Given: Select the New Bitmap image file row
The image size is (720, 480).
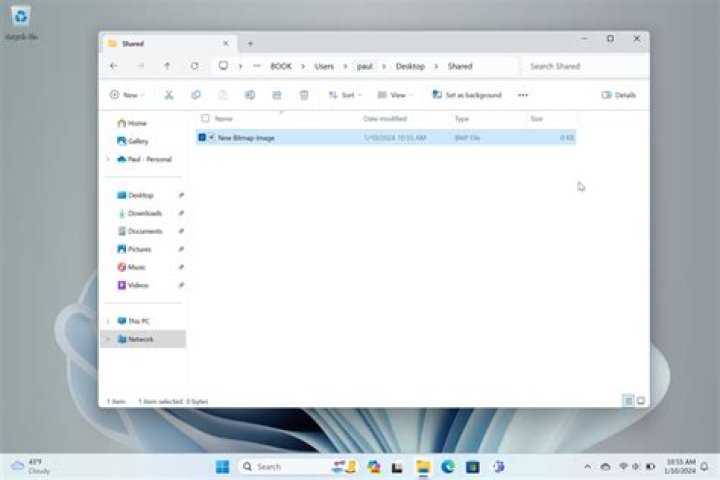Looking at the screenshot, I should 386,137.
